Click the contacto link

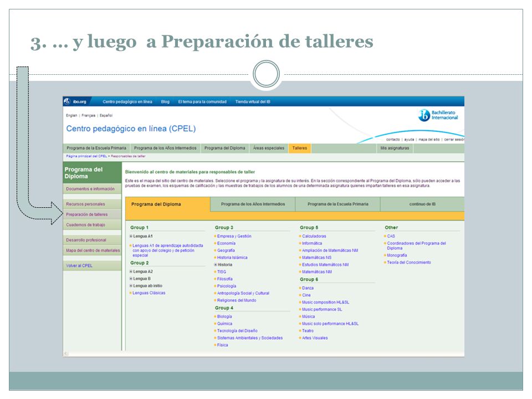[393, 140]
